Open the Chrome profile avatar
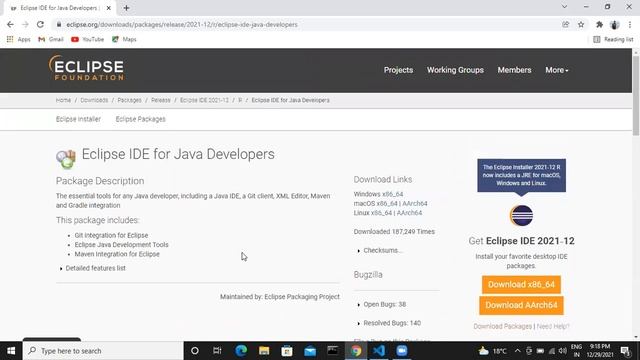The image size is (640, 360). coord(615,24)
